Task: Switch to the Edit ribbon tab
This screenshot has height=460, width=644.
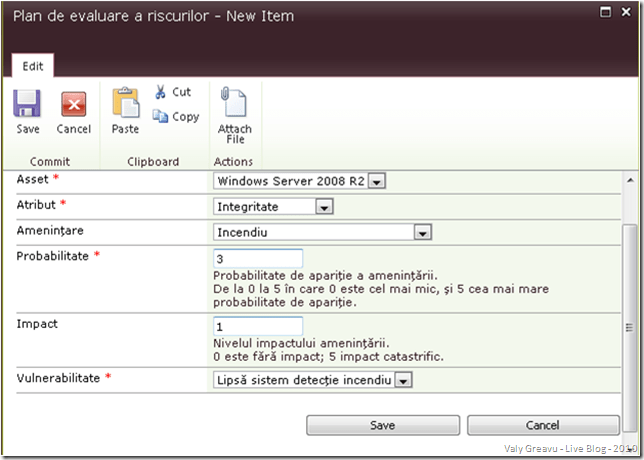Action: coord(33,64)
